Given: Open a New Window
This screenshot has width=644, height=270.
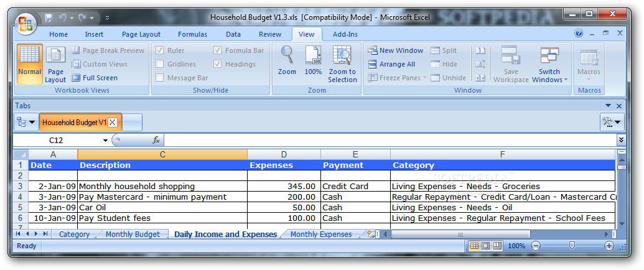Looking at the screenshot, I should [395, 50].
